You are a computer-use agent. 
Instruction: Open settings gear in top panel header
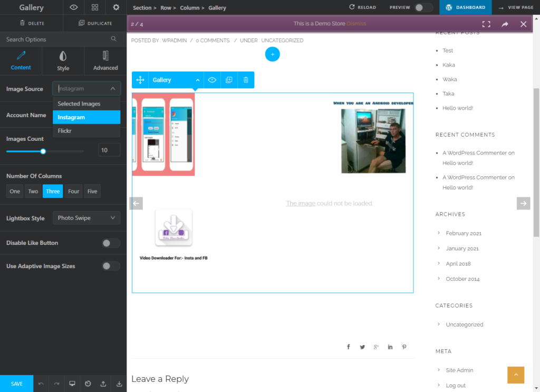pos(116,7)
